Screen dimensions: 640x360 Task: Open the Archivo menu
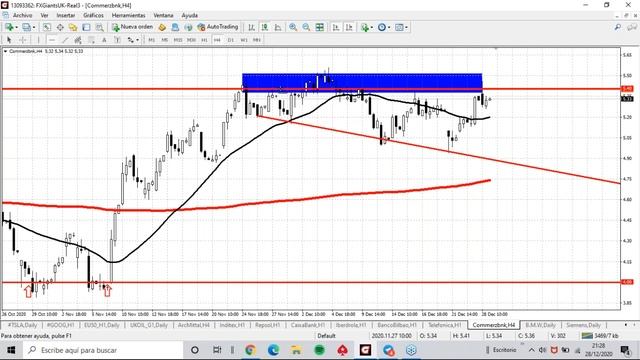[x=22, y=16]
